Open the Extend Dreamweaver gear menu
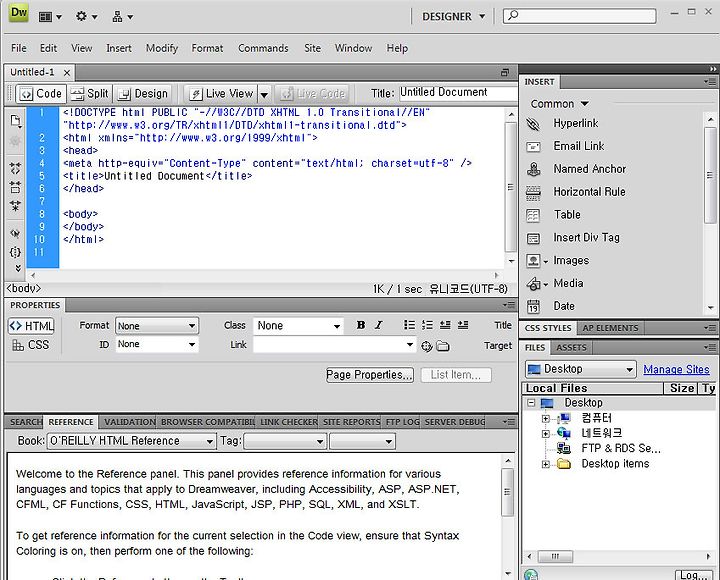 86,17
